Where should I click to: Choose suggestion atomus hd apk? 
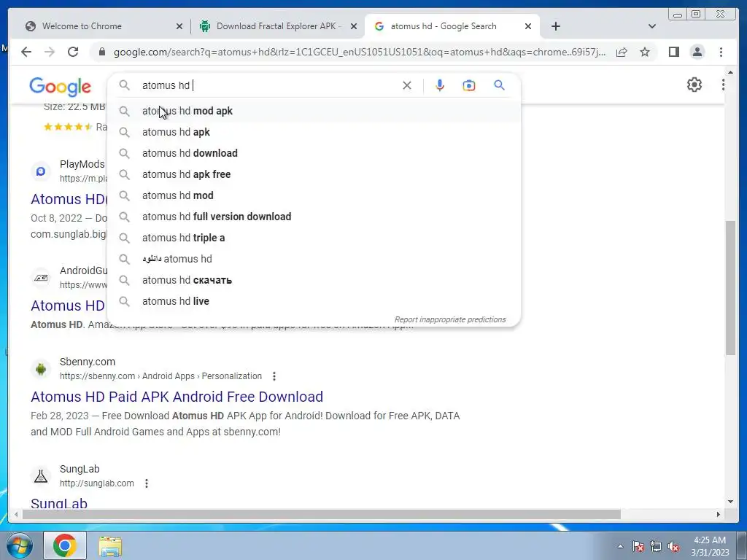coord(314,132)
